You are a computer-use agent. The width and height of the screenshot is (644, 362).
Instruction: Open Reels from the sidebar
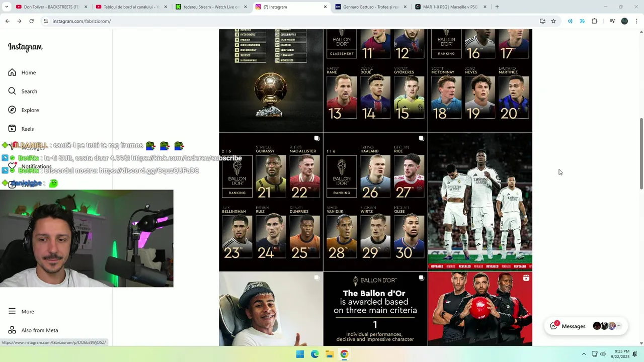coord(21,129)
